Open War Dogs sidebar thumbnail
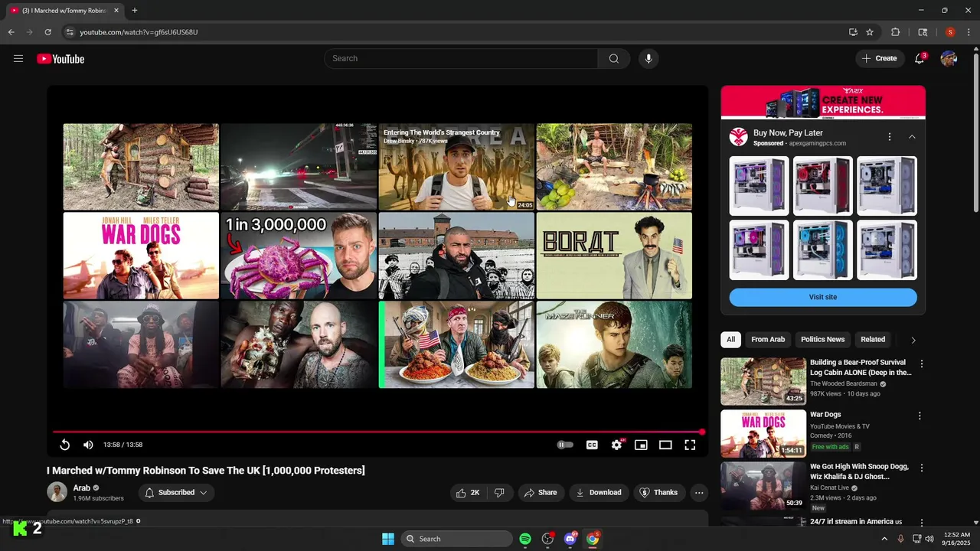Viewport: 980px width, 551px height. click(x=763, y=433)
